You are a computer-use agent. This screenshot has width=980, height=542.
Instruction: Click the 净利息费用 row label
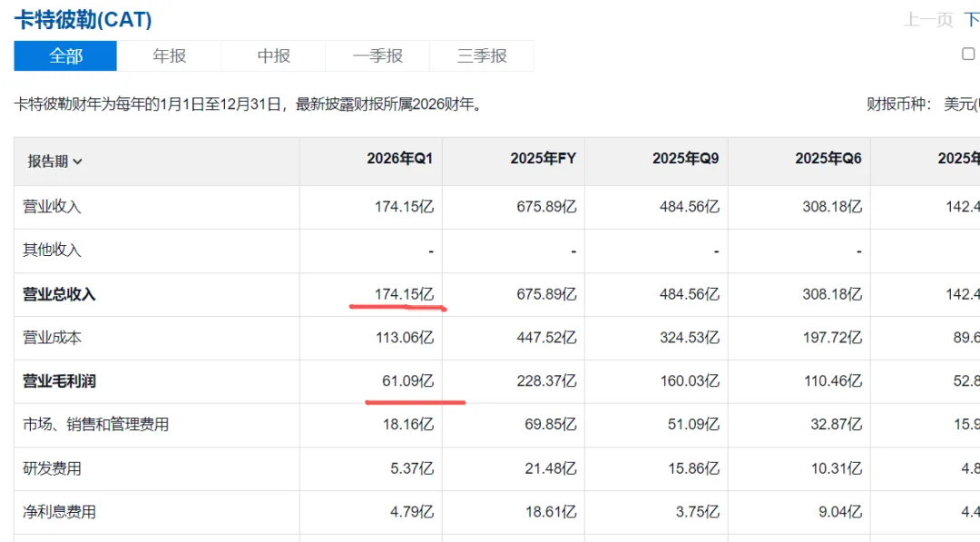(59, 512)
